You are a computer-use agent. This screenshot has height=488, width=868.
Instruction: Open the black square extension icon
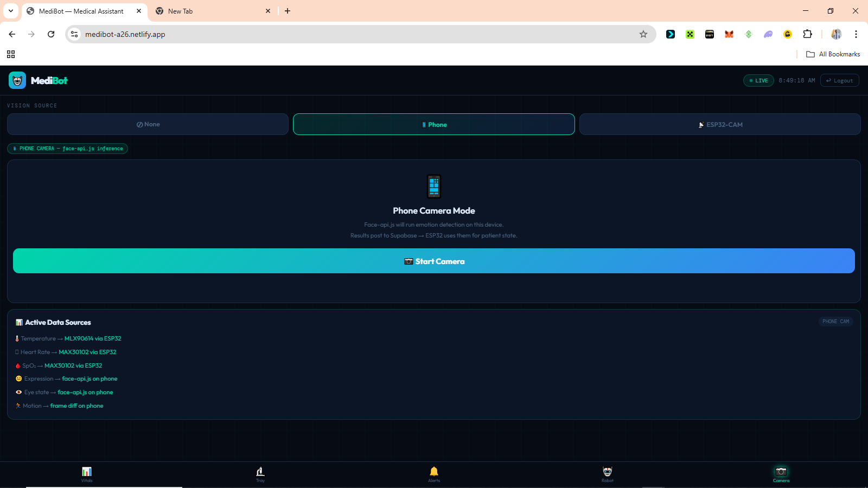[x=710, y=34]
